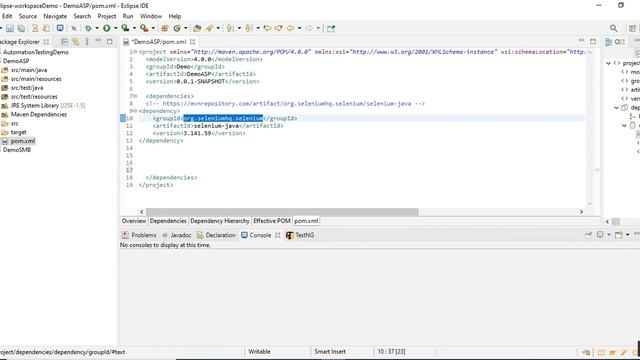Switch to the Dependencies tab
The height and width of the screenshot is (360, 640).
coord(168,221)
